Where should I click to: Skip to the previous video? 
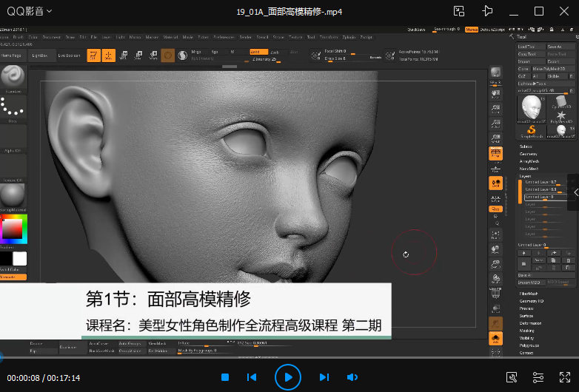[252, 377]
